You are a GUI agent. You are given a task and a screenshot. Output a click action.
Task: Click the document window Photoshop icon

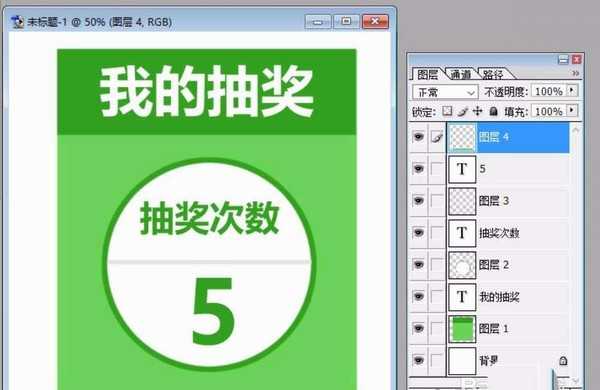[17, 21]
